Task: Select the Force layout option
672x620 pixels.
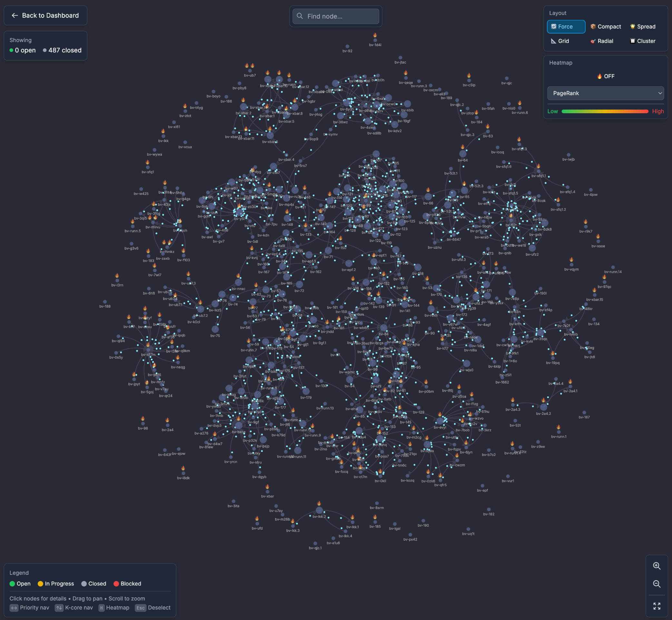Action: pyautogui.click(x=566, y=26)
